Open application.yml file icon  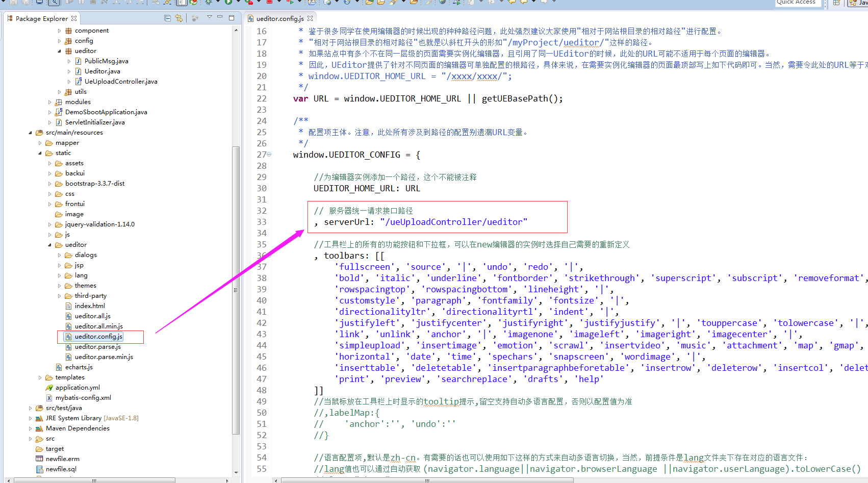point(49,388)
